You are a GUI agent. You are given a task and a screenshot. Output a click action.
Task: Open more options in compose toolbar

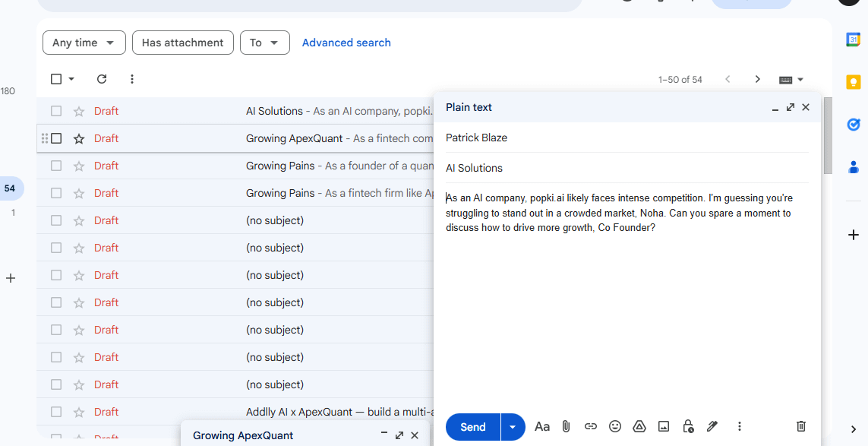click(739, 426)
